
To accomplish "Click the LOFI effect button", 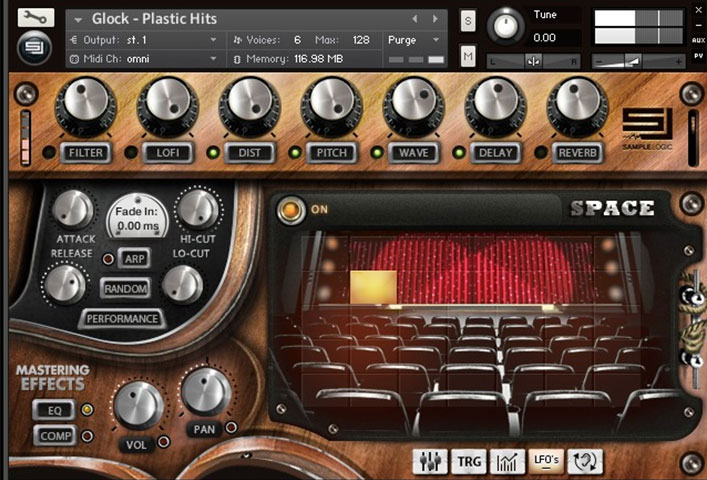I will click(168, 153).
